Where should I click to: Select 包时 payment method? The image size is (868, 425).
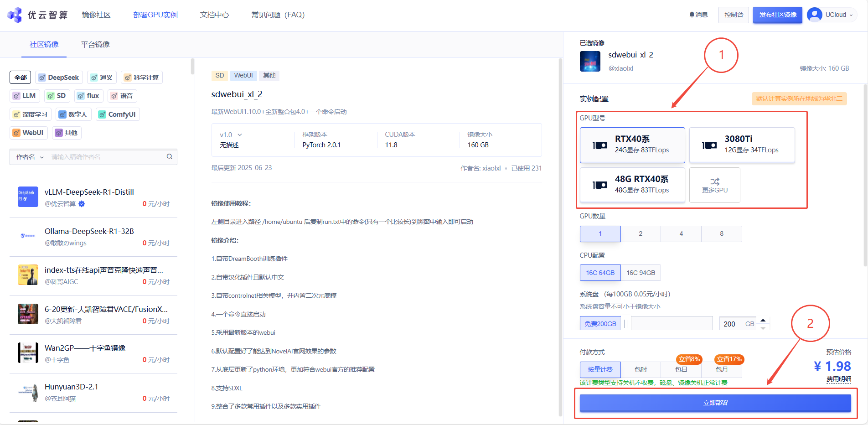coord(641,369)
